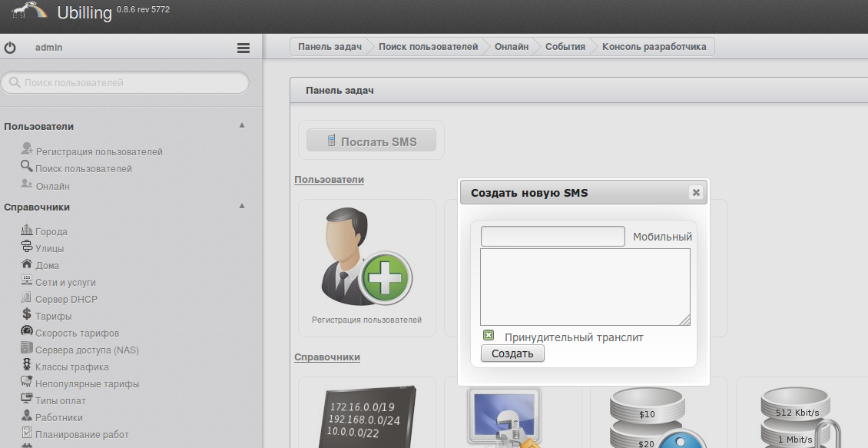Open Сети и услуги sidebar link

pos(65,283)
